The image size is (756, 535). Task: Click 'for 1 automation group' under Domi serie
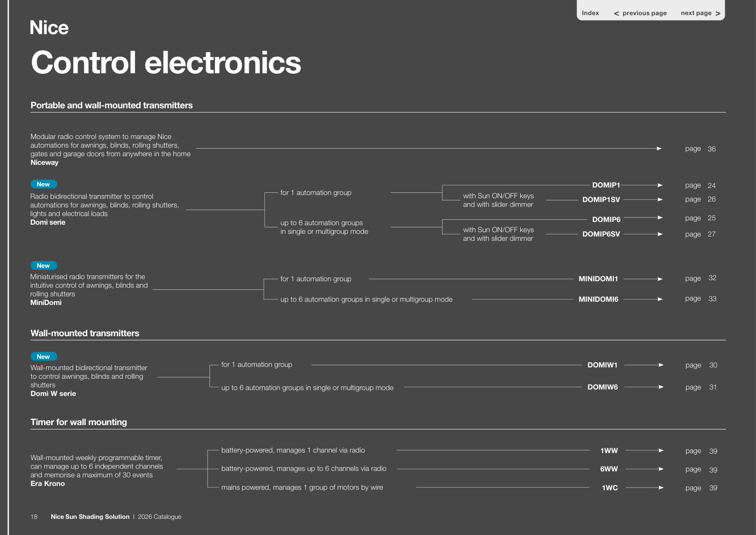click(x=316, y=193)
